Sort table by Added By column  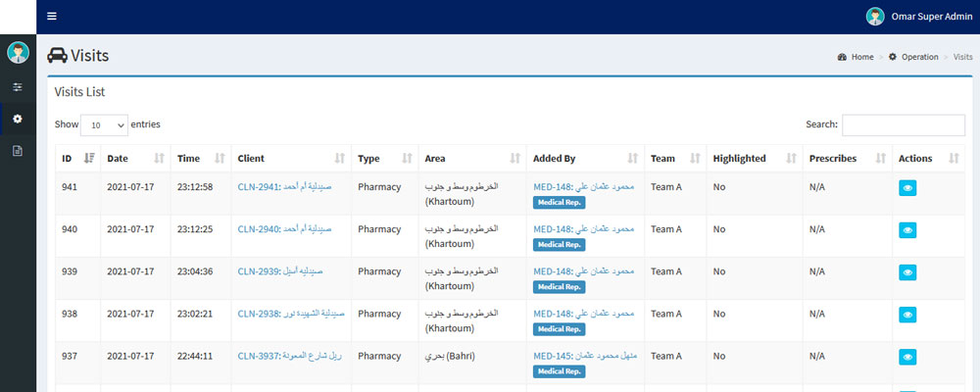(x=585, y=159)
